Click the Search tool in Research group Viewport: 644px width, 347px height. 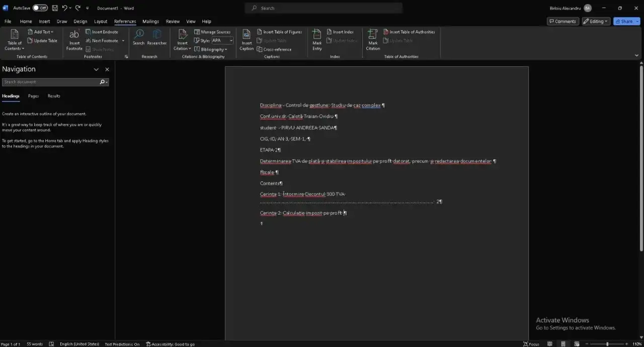coord(138,37)
